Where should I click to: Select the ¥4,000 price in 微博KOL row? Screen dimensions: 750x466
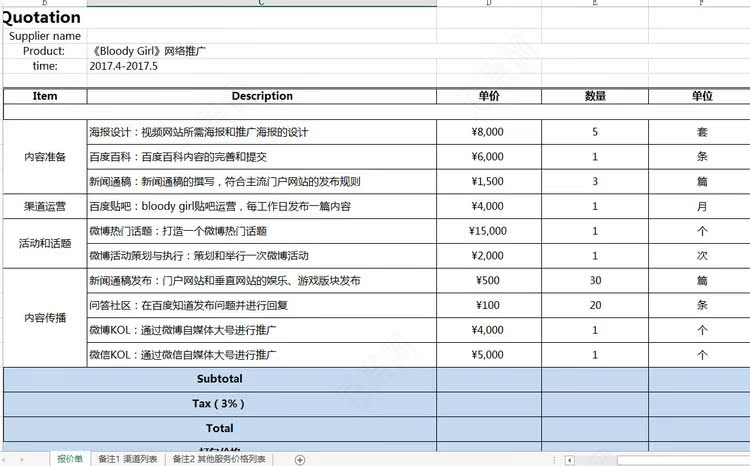tap(489, 330)
